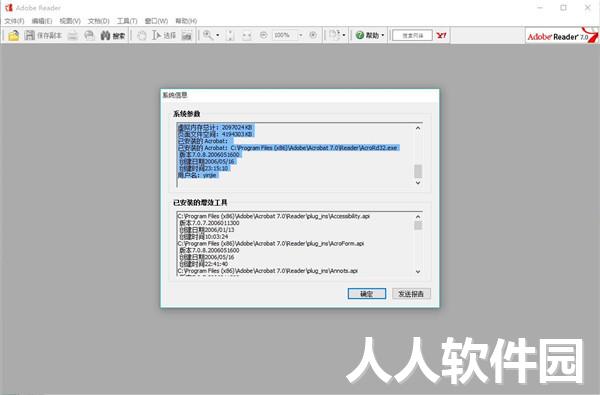Viewport: 600px width, 395px height.
Task: Maximize the Adobe Reader window
Action: pyautogui.click(x=563, y=8)
